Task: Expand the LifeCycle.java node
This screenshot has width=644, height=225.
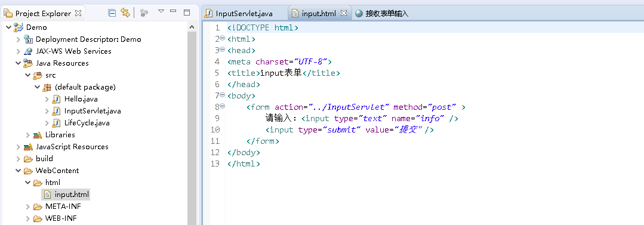Action: [47, 123]
